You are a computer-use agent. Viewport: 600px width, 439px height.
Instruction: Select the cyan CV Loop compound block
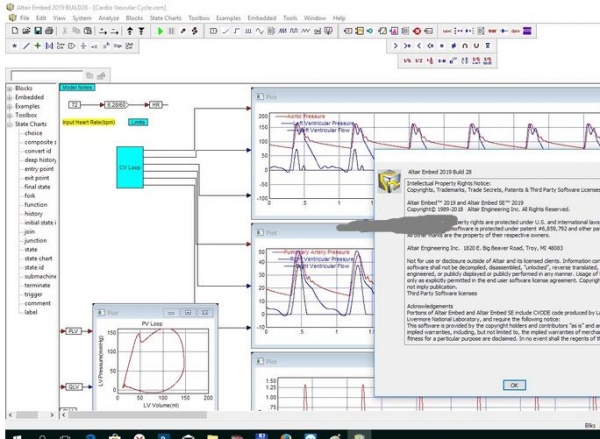tap(130, 167)
